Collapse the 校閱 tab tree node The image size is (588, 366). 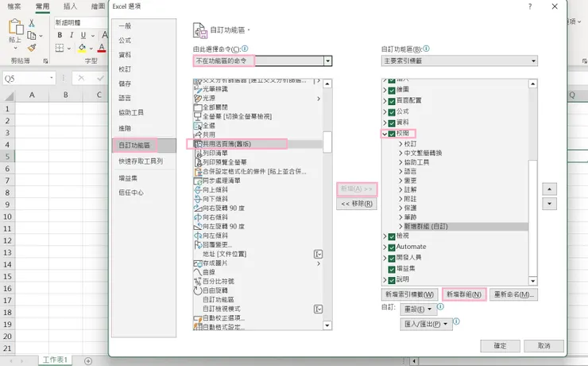tap(385, 134)
